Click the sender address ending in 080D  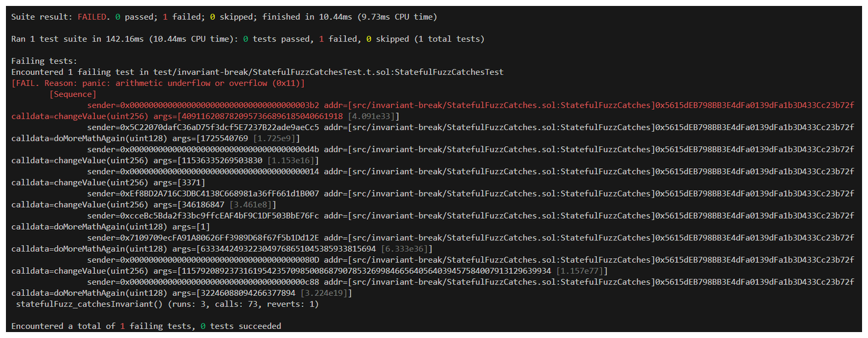[203, 260]
